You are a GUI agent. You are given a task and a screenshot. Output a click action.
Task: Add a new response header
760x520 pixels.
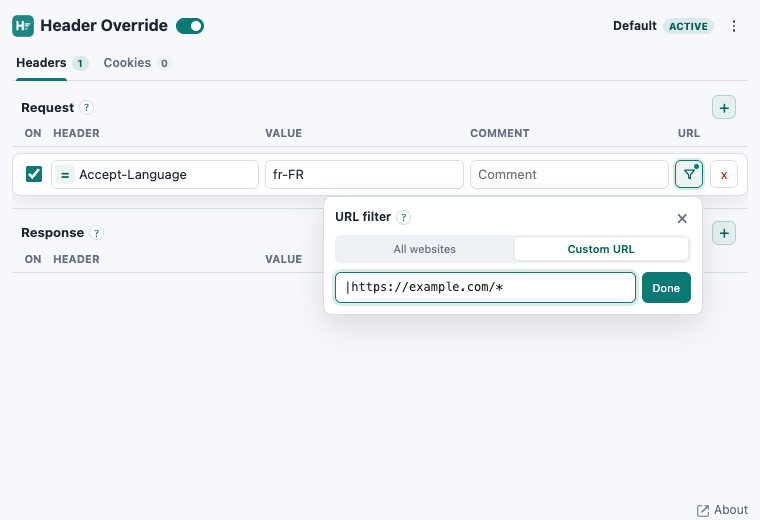(x=724, y=233)
